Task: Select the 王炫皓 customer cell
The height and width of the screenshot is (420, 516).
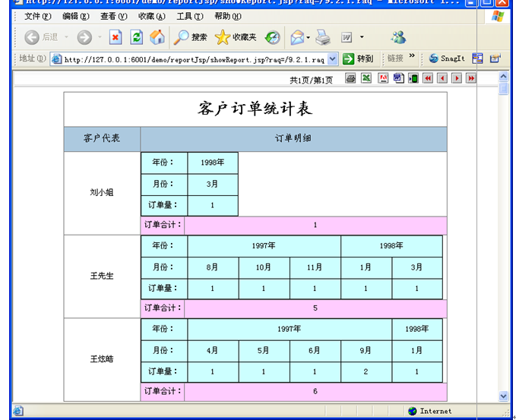Action: click(102, 359)
